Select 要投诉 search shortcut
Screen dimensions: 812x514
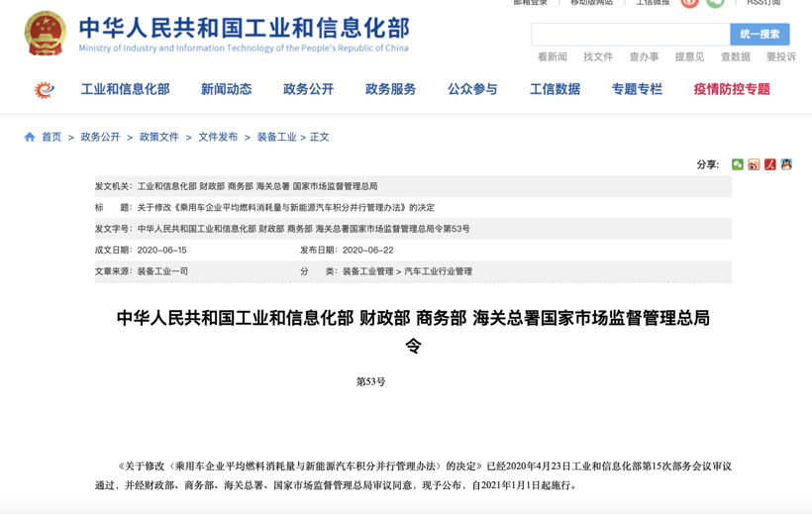(781, 57)
